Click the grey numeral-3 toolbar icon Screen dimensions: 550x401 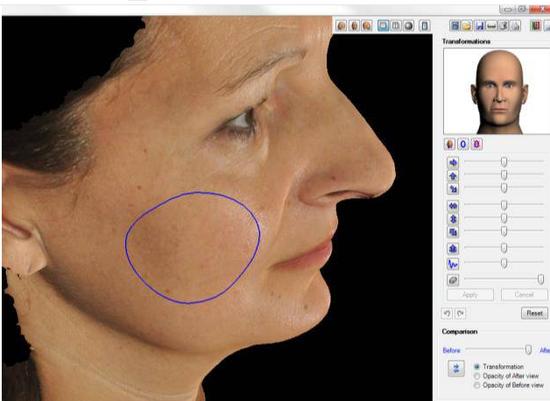[x=504, y=26]
